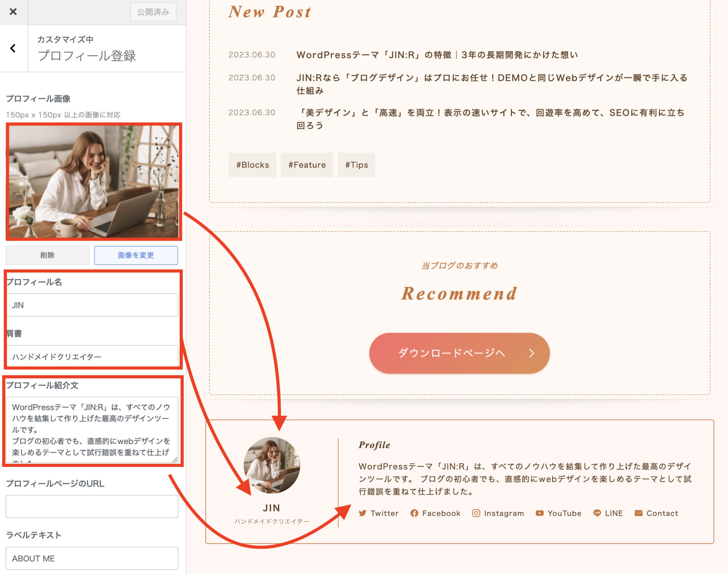Click the round profile avatar in preview
Screen dimensions: 728x574
[x=272, y=465]
